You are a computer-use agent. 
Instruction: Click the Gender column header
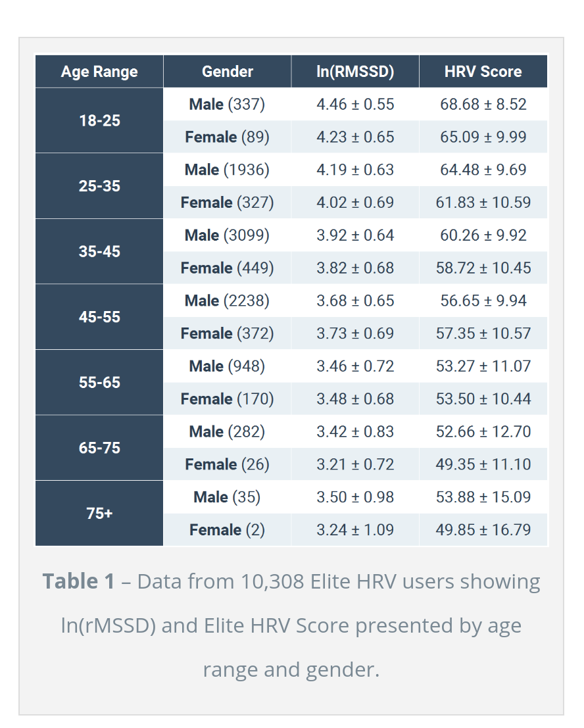point(227,72)
